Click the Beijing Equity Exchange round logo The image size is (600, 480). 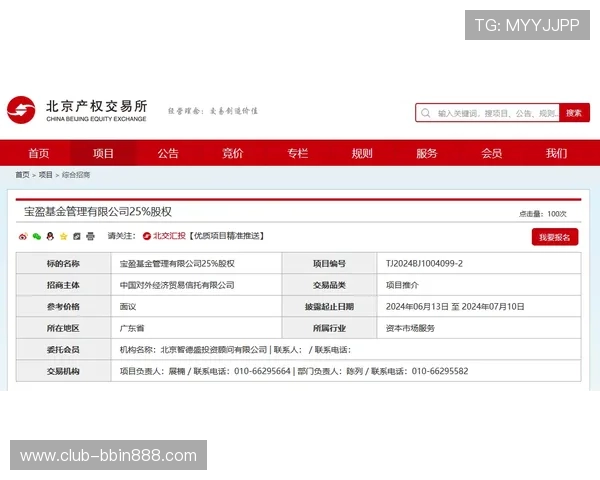(x=21, y=110)
